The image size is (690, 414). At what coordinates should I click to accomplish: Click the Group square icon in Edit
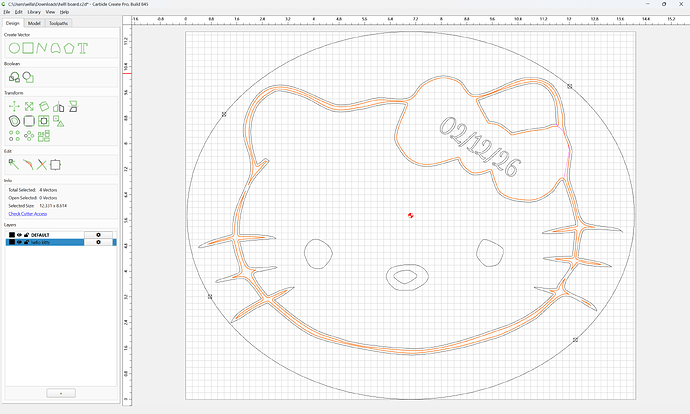[x=55, y=165]
